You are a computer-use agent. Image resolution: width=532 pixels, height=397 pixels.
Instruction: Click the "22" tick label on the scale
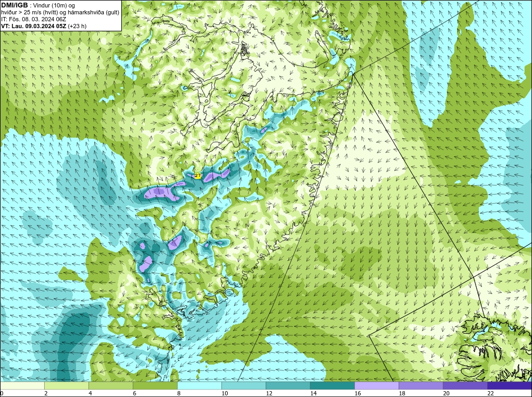click(491, 393)
